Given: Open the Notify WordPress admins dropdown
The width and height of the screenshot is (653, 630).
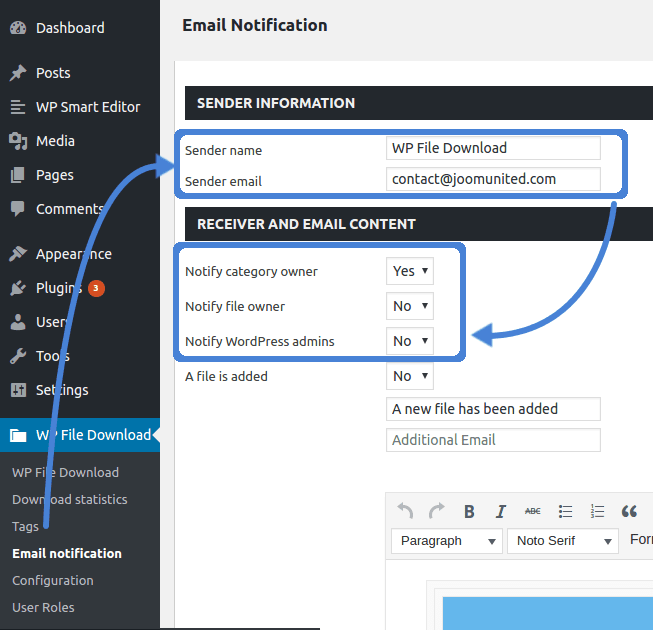Looking at the screenshot, I should coord(410,341).
